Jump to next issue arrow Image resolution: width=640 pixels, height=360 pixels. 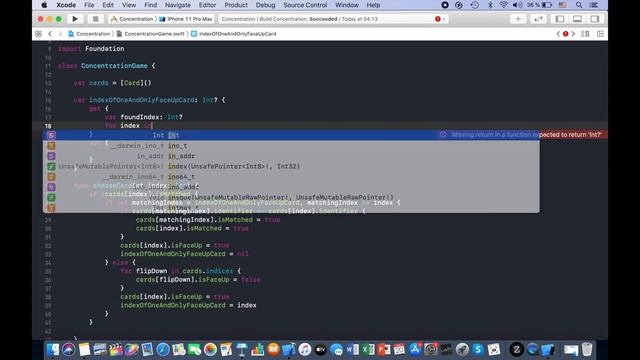tap(573, 34)
